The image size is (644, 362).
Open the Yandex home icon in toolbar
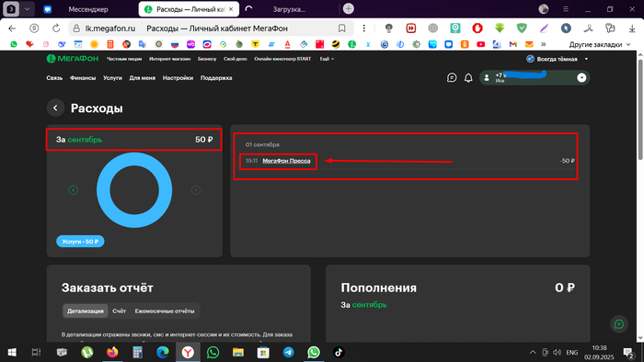click(34, 28)
